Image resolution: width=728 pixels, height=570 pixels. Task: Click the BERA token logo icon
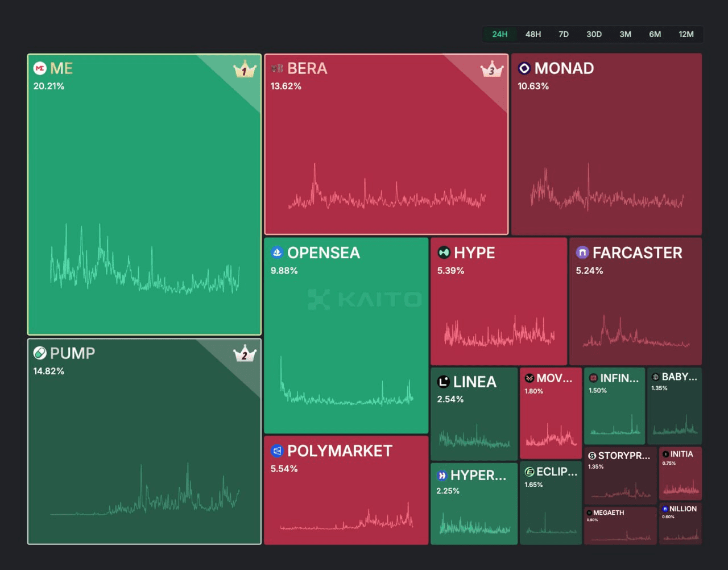pos(277,68)
